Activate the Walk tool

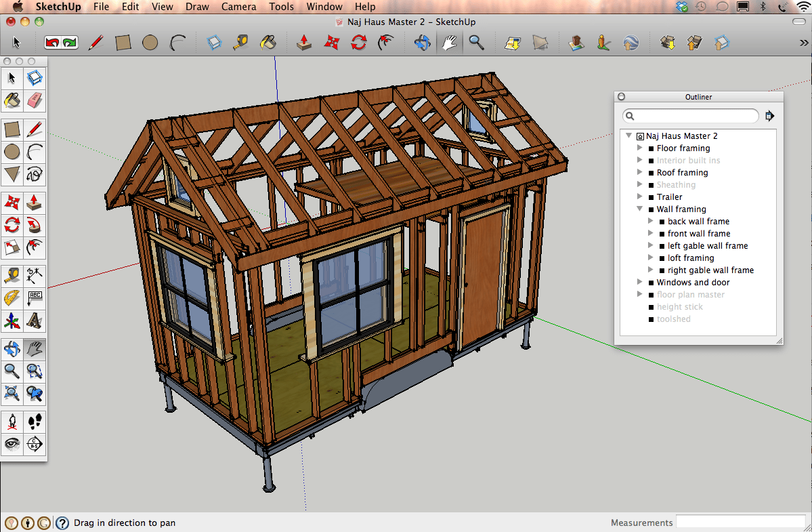[x=33, y=421]
